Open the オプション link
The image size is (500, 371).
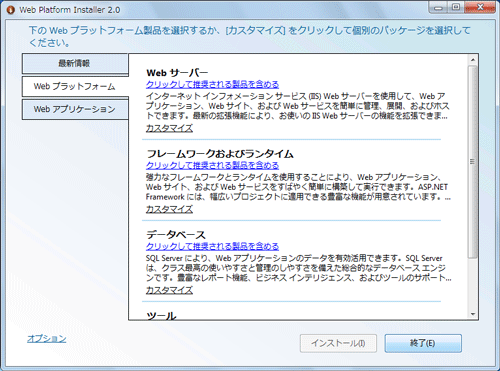47,338
